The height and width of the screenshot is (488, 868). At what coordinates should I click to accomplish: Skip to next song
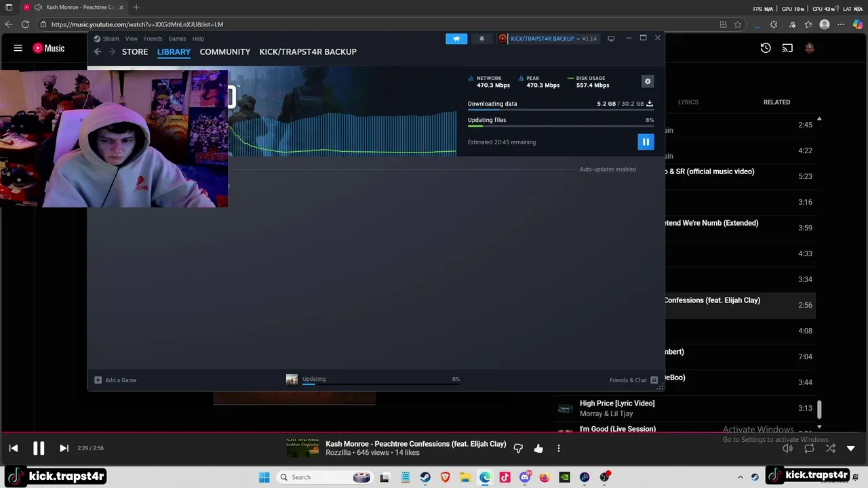pos(64,448)
